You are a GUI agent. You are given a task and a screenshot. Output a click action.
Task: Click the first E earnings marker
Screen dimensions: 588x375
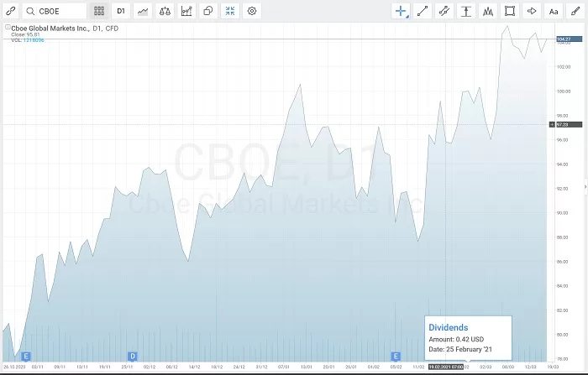[26, 357]
